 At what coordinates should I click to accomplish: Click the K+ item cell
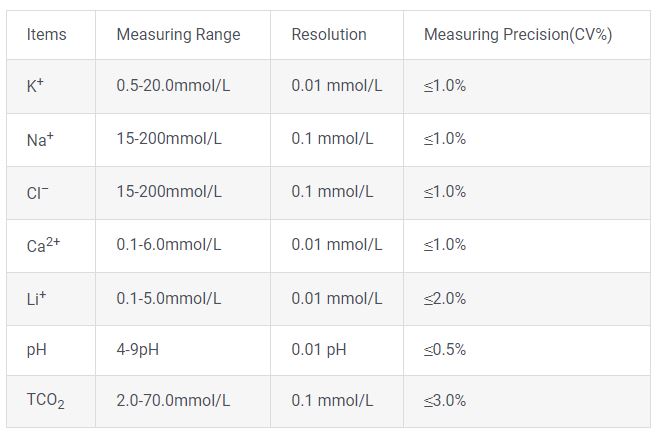(x=35, y=86)
